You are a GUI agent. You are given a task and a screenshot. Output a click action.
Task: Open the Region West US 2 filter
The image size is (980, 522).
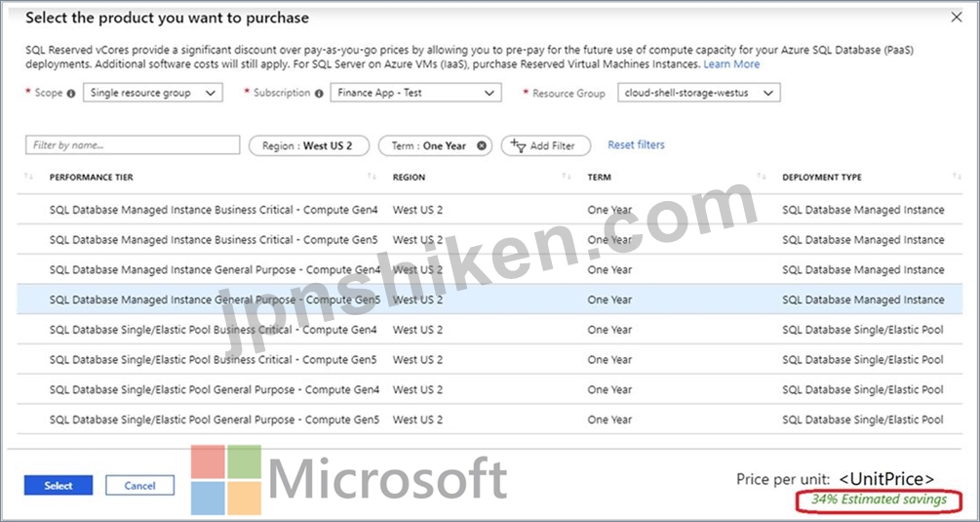click(x=309, y=145)
